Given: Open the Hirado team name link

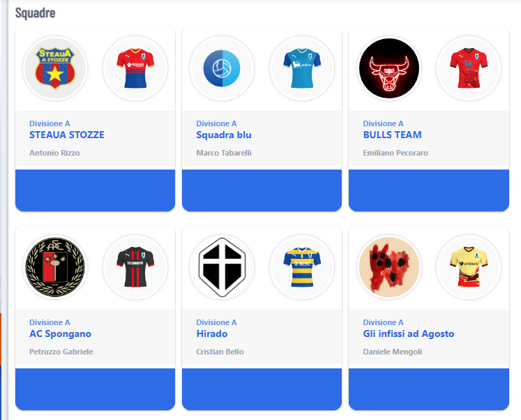Looking at the screenshot, I should click(x=212, y=334).
